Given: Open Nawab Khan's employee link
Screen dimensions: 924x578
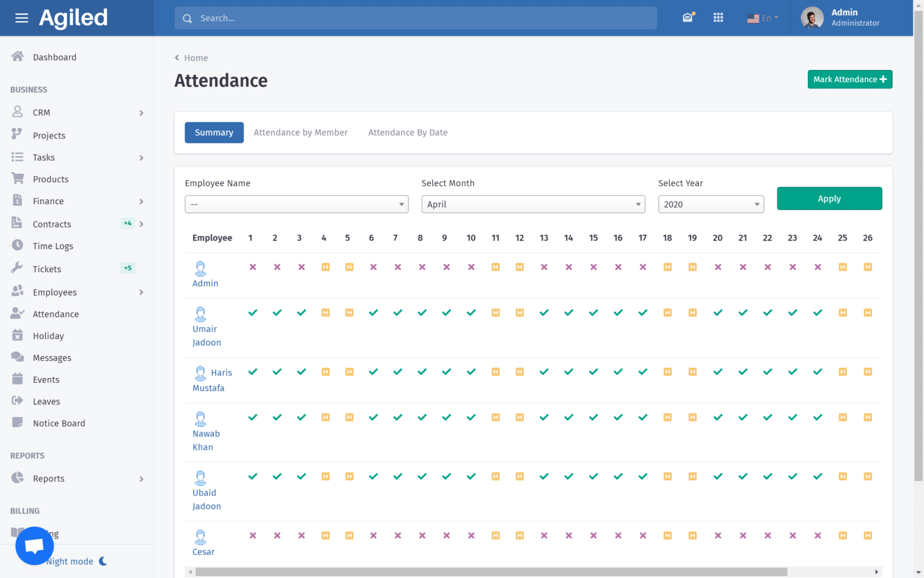Looking at the screenshot, I should coord(206,440).
